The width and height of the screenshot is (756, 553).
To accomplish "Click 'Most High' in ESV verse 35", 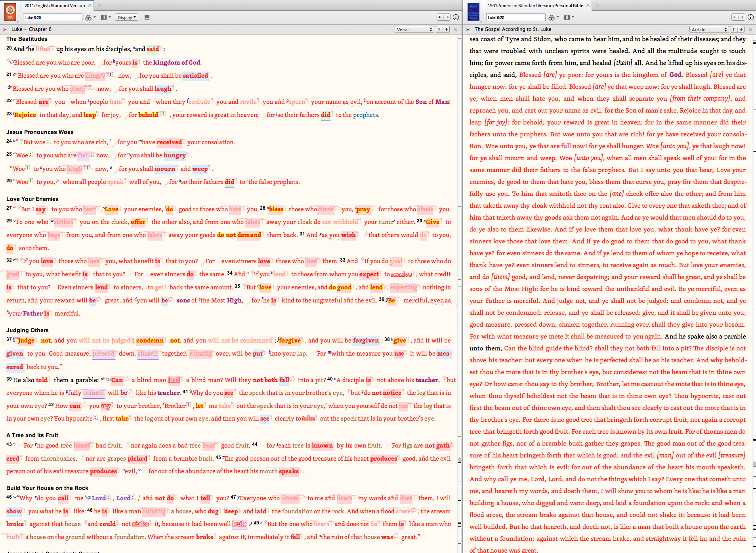I will tap(226, 300).
